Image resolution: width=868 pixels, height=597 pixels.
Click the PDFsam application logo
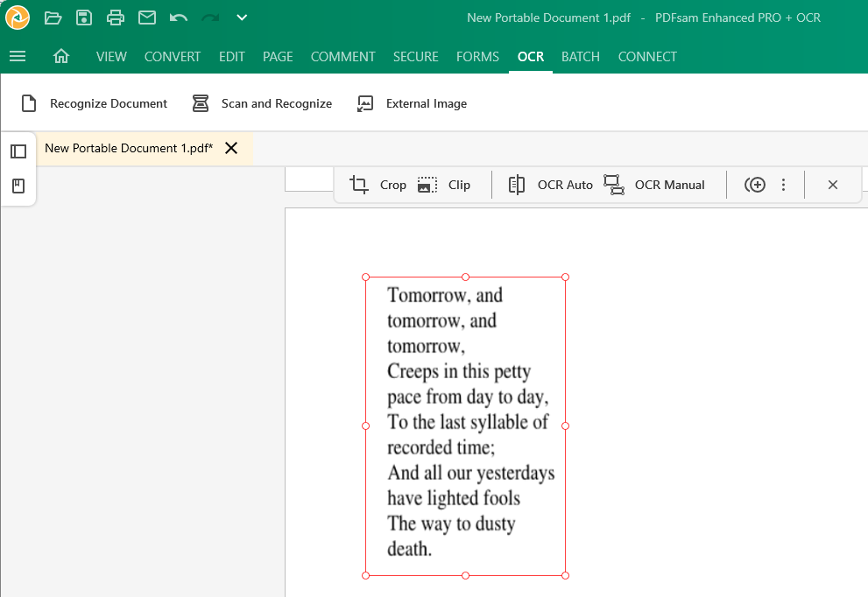[18, 18]
